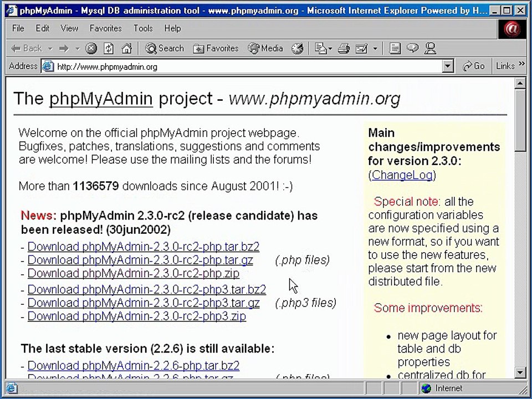Click the (.php3 files) label
The width and height of the screenshot is (532, 399).
[306, 303]
